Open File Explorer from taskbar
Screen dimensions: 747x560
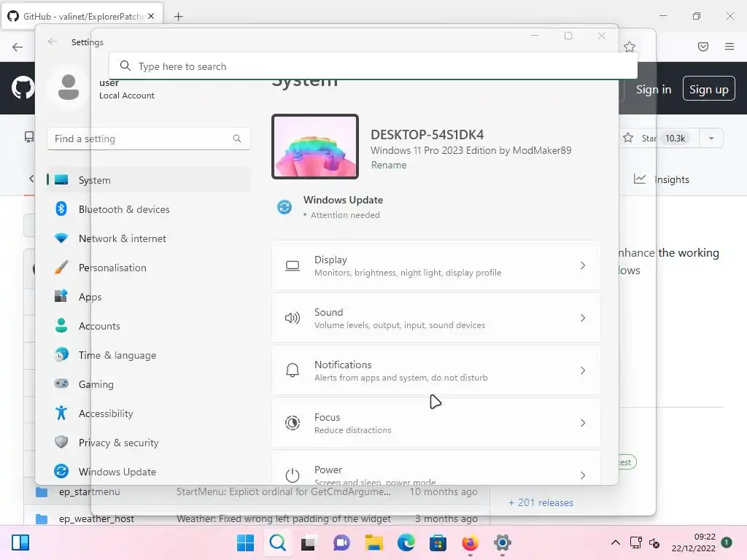point(374,542)
